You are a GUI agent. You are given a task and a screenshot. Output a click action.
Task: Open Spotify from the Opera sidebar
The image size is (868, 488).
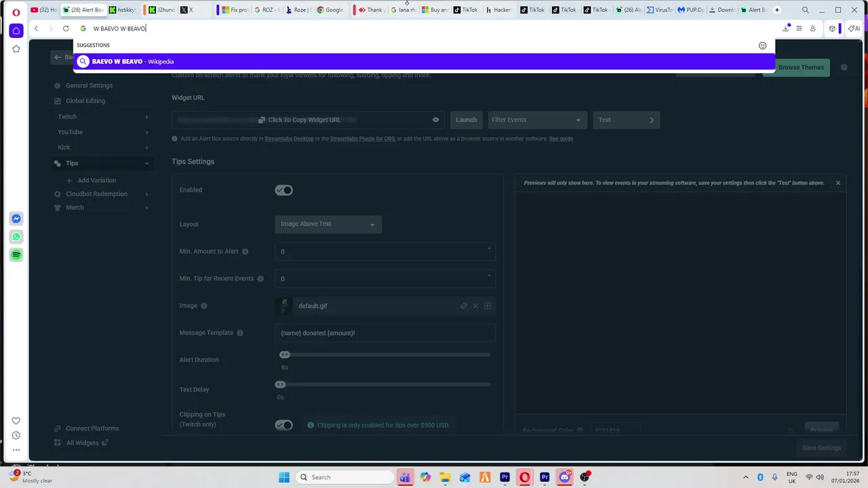click(16, 255)
